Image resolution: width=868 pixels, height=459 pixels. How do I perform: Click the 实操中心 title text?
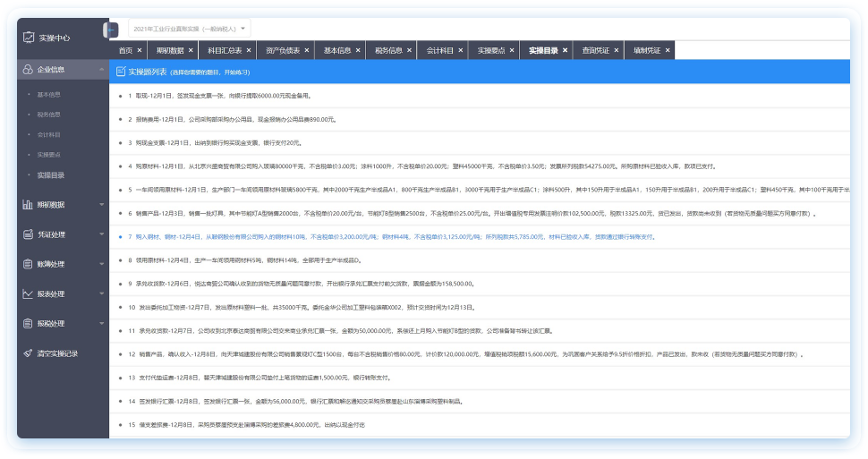tap(55, 38)
